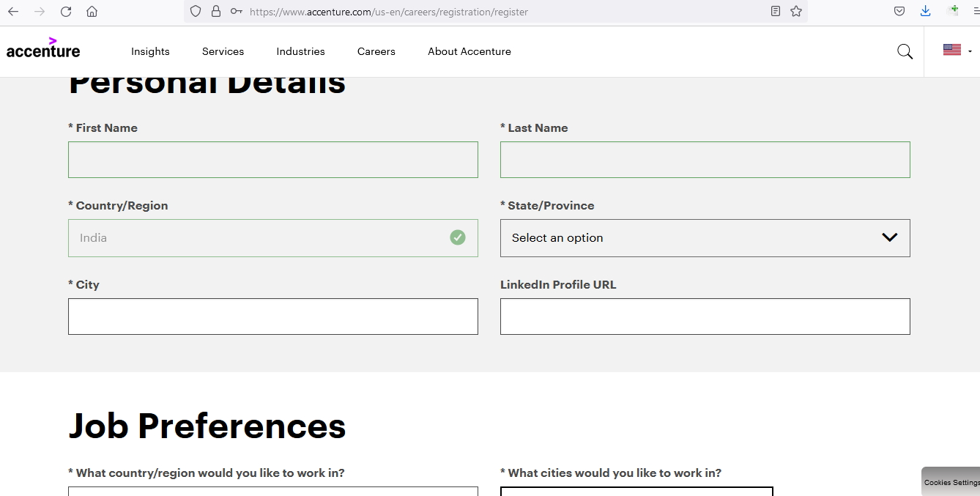Image resolution: width=980 pixels, height=496 pixels.
Task: Go to the browser home page icon
Action: click(92, 12)
